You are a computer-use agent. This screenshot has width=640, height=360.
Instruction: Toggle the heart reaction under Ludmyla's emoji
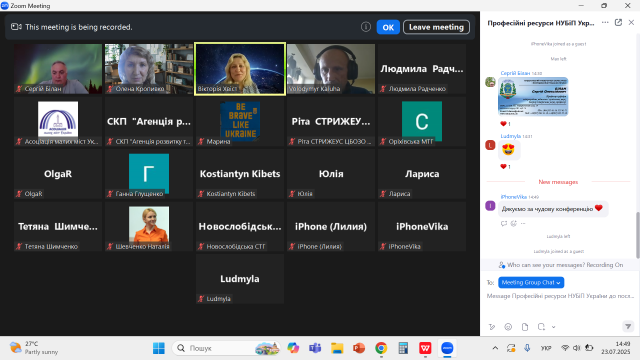(505, 166)
